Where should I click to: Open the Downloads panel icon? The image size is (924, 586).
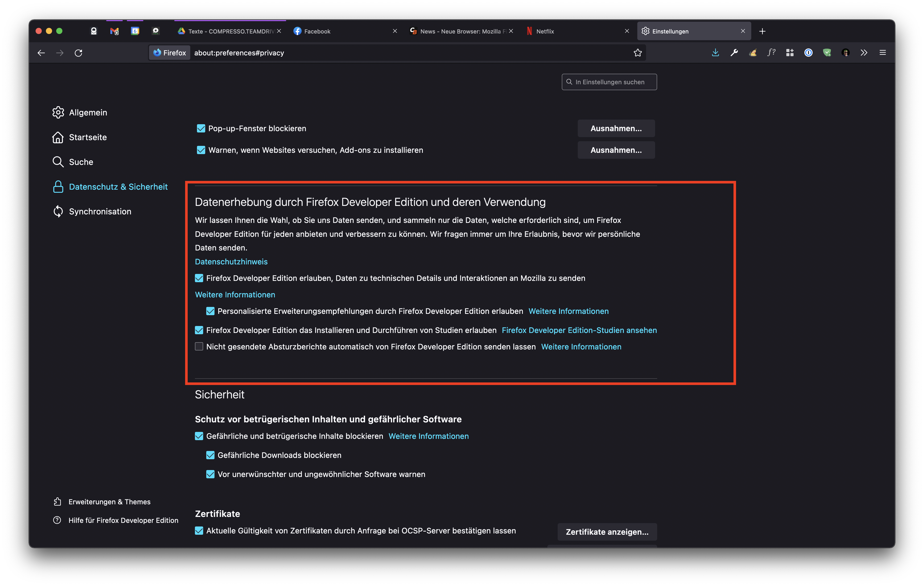[x=715, y=53]
